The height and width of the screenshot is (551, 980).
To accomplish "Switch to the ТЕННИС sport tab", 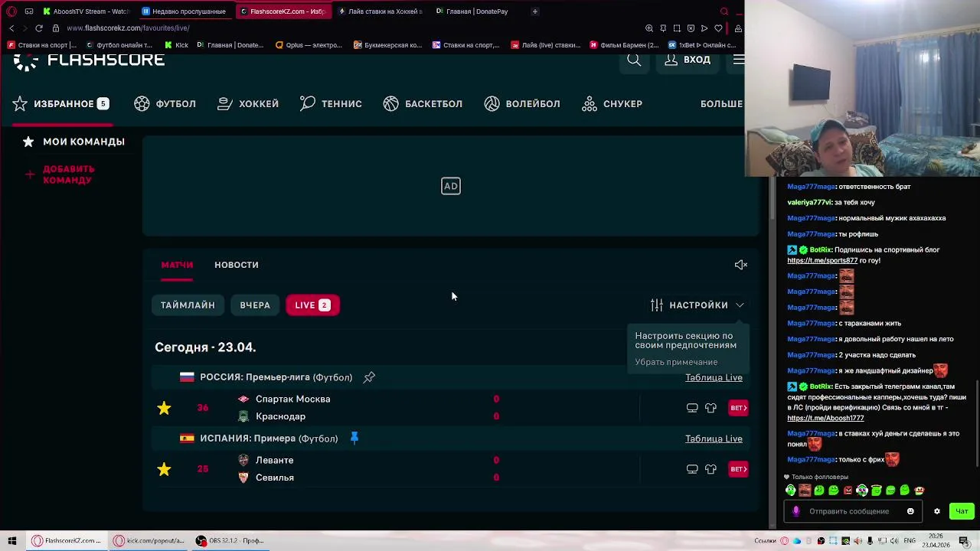I will 331,103.
